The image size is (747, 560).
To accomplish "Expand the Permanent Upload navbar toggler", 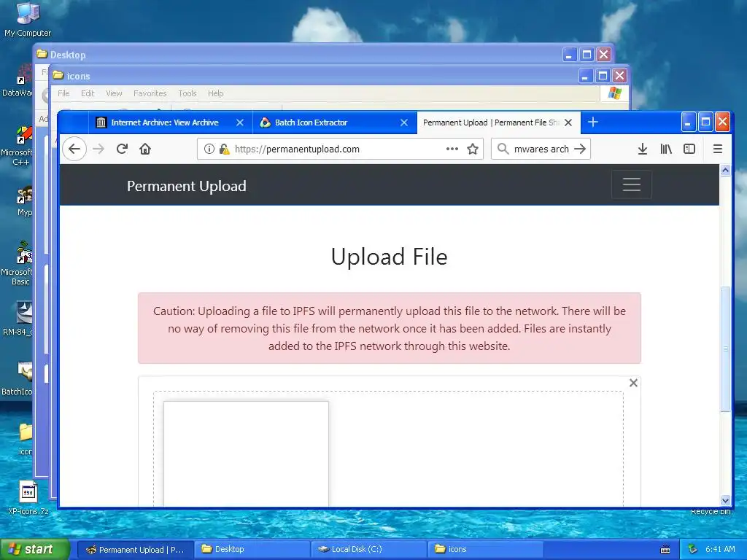I will [632, 184].
